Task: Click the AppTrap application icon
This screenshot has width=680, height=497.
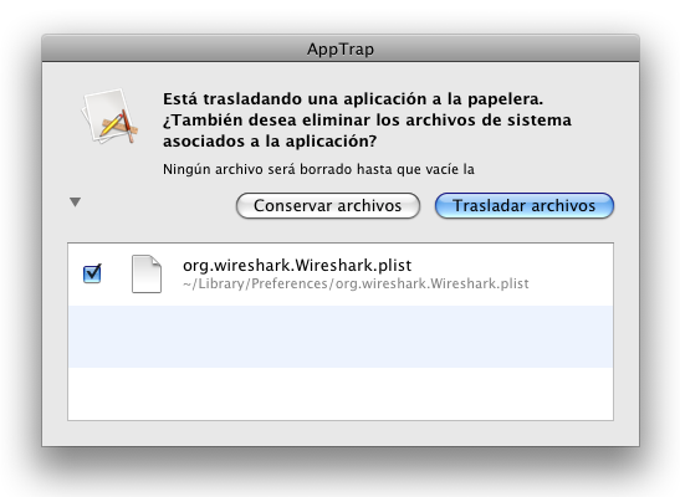Action: tap(110, 116)
